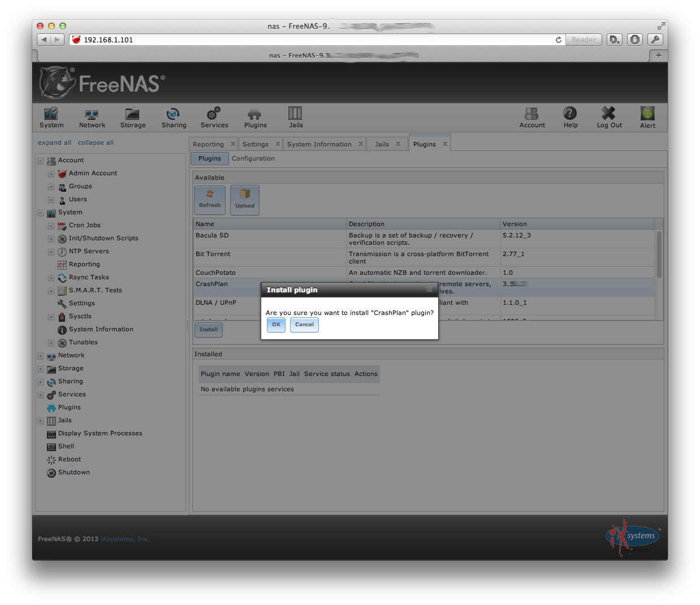Click the collapse all link
Screen dimensions: 700x605
pos(96,142)
